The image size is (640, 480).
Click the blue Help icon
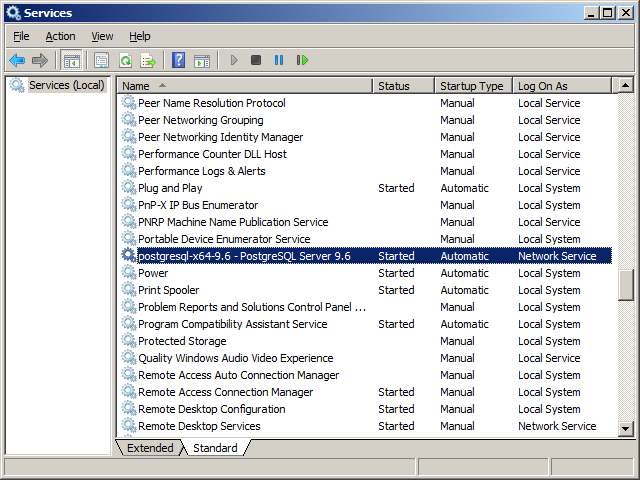(x=178, y=60)
